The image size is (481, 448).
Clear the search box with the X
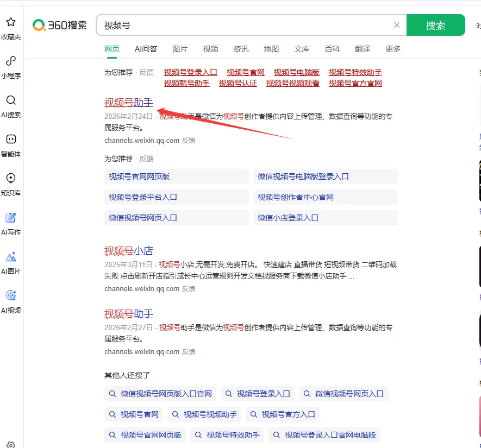(x=397, y=25)
